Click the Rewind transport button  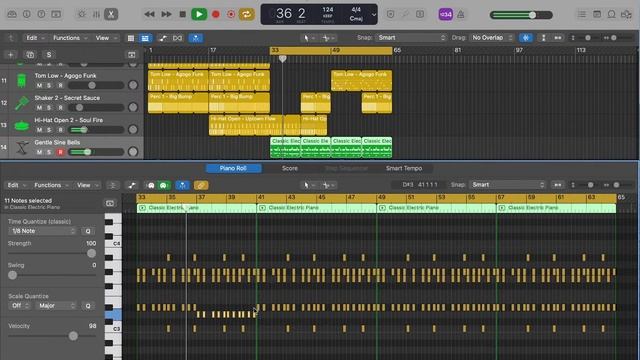point(149,14)
